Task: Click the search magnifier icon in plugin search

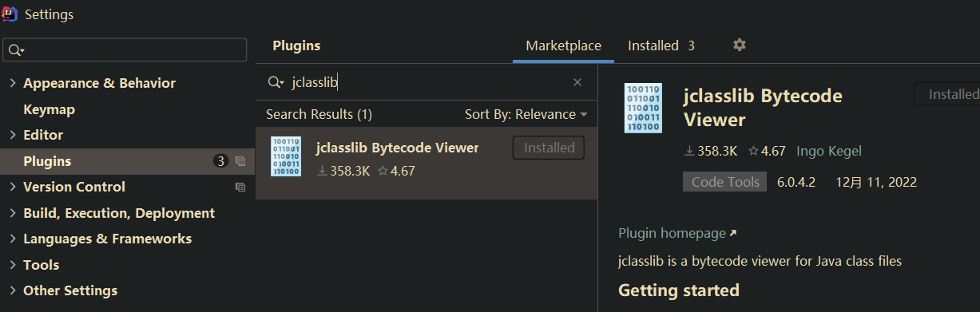Action: coord(276,82)
